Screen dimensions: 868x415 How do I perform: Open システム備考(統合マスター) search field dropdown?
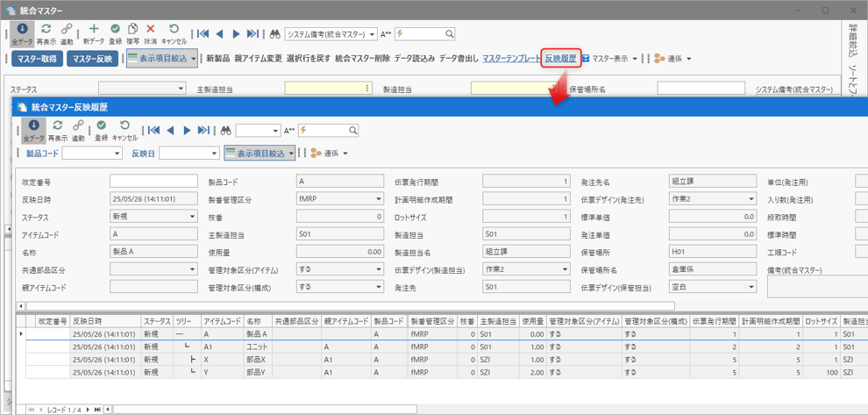[373, 34]
